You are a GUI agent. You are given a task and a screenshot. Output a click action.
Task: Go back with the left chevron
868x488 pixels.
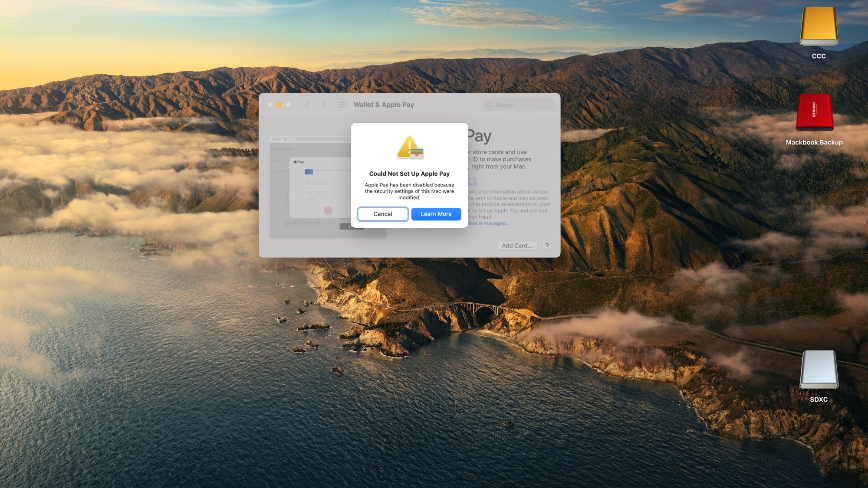[x=307, y=105]
